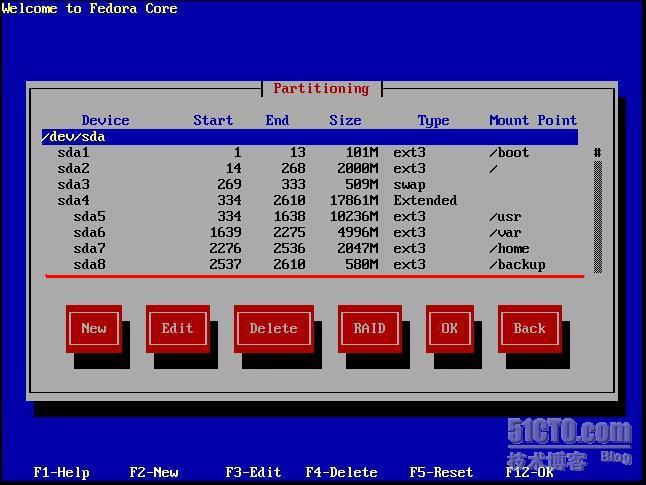This screenshot has width=646, height=485.
Task: Click the sda7 start value 2276
Action: (x=225, y=248)
